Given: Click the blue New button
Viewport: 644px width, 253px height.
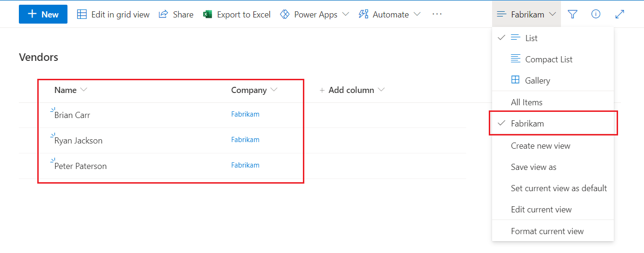Looking at the screenshot, I should [43, 14].
